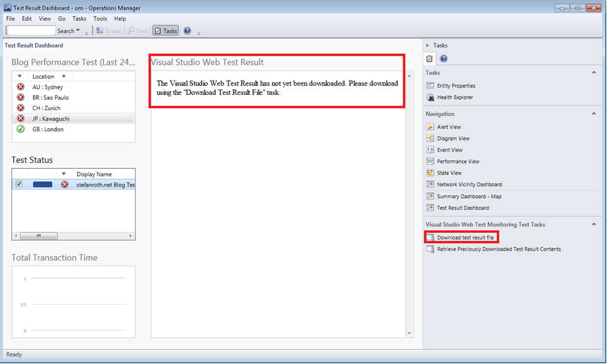The image size is (607, 364).
Task: Click GB : London healthy status icon
Action: point(21,129)
